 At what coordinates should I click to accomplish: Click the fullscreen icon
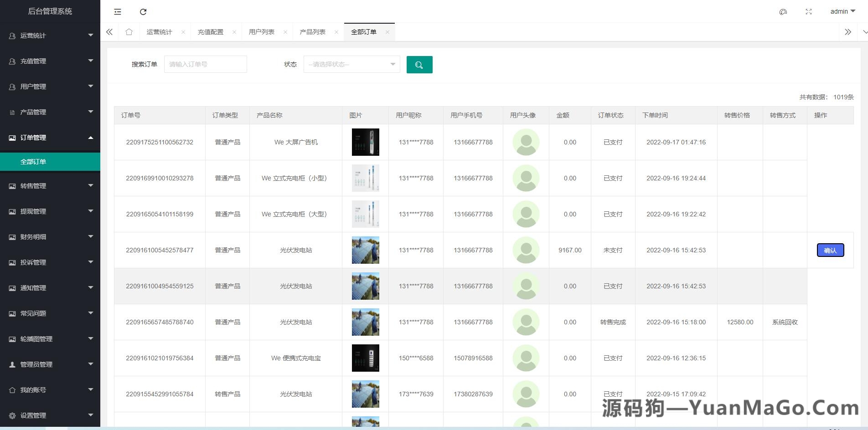point(809,12)
